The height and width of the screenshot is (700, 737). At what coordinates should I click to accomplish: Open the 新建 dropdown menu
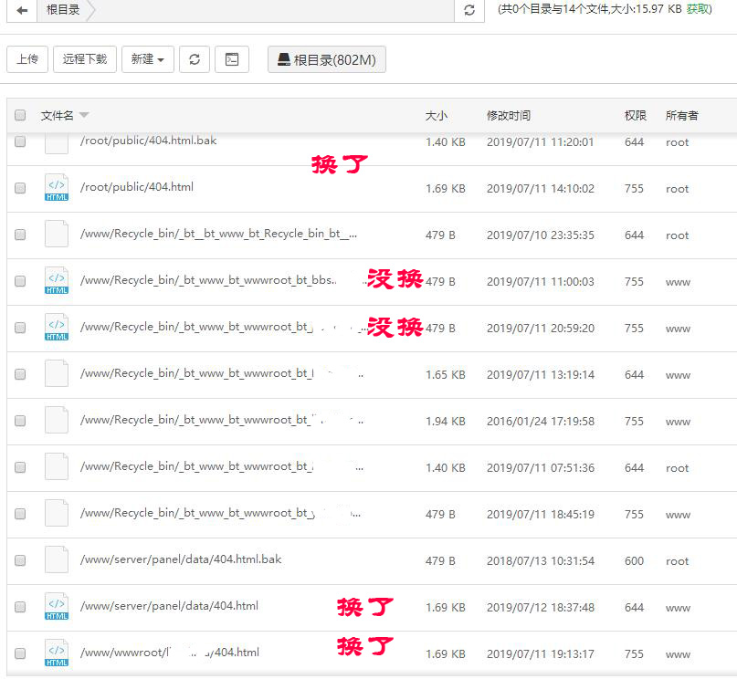(x=147, y=59)
